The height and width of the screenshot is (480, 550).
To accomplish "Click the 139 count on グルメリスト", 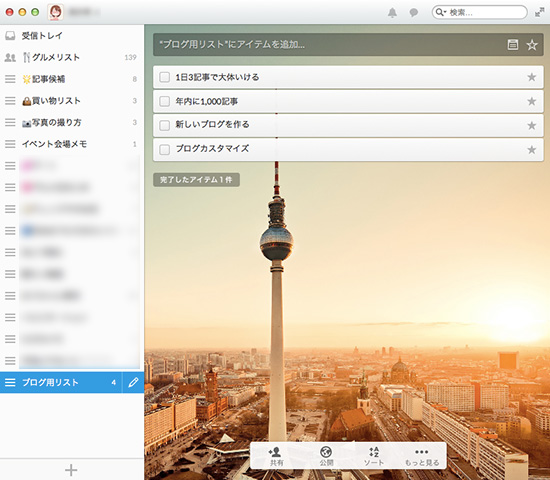I will [x=130, y=57].
